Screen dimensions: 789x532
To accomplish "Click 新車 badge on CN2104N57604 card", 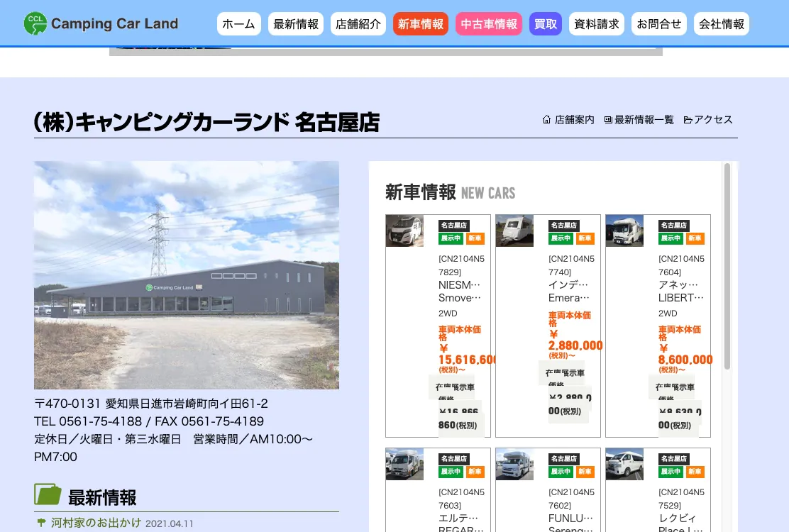I will pos(695,238).
